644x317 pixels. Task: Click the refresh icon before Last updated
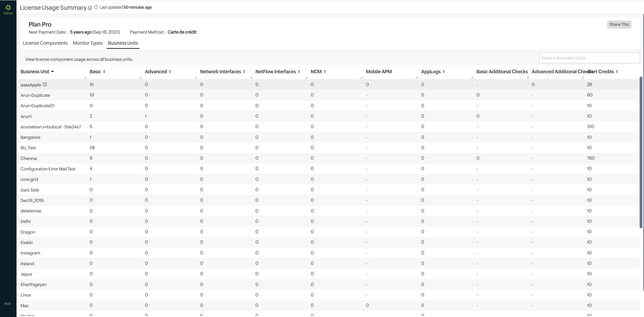[x=96, y=7]
